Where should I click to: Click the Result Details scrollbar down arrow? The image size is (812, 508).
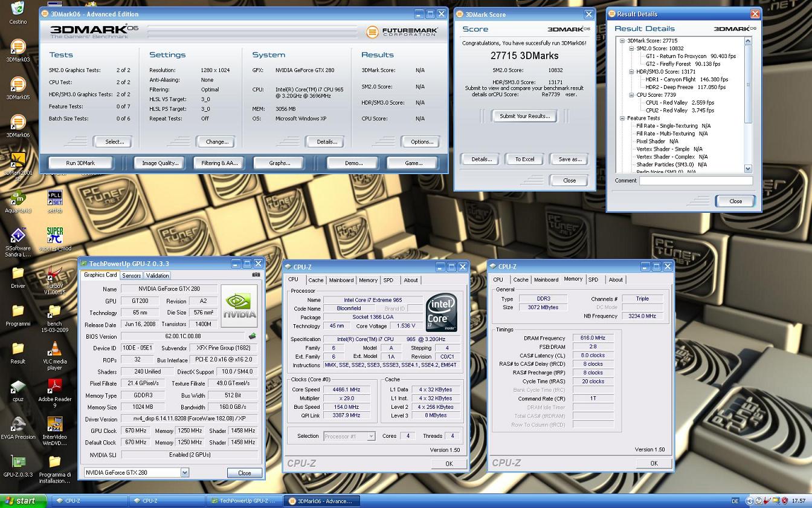click(748, 169)
